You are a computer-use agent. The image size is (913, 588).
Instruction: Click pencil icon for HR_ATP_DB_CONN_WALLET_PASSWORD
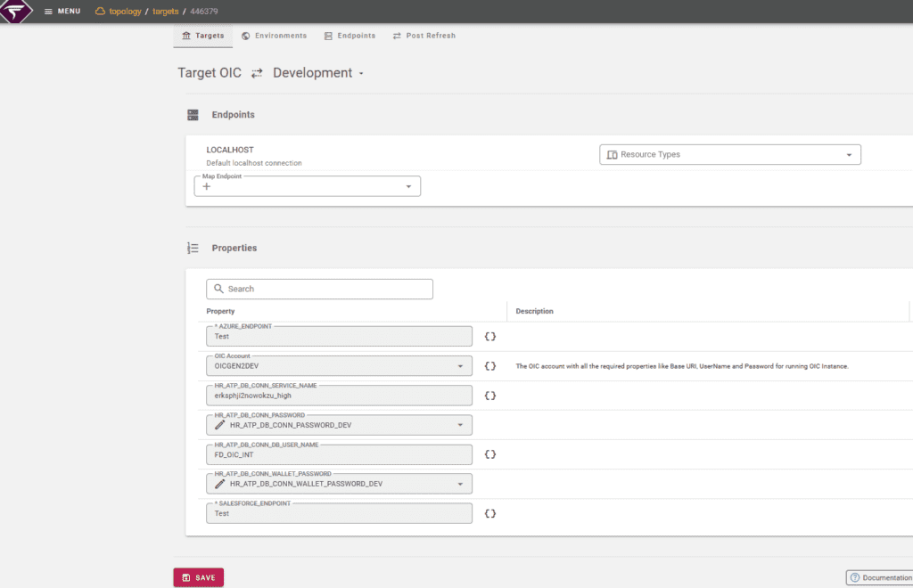pos(219,484)
